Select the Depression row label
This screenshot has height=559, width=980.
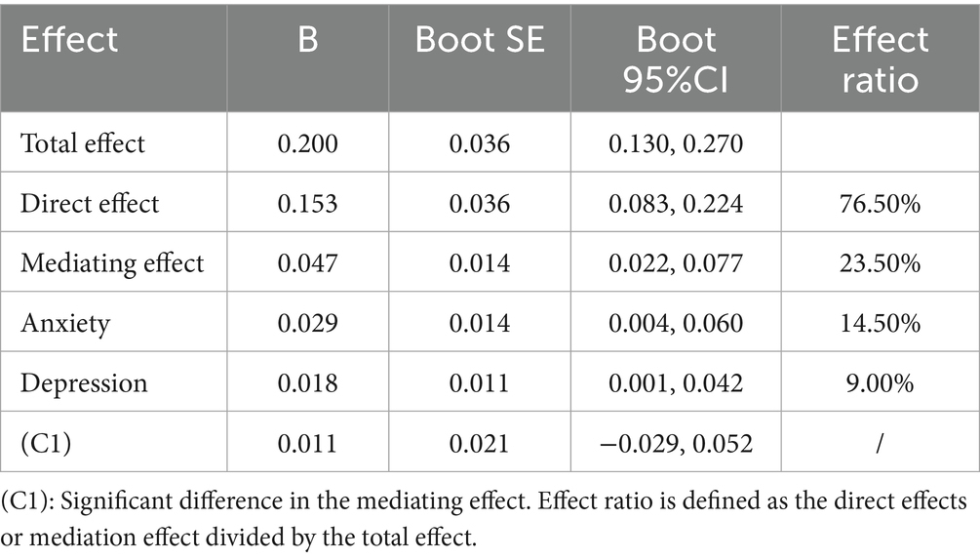point(85,383)
